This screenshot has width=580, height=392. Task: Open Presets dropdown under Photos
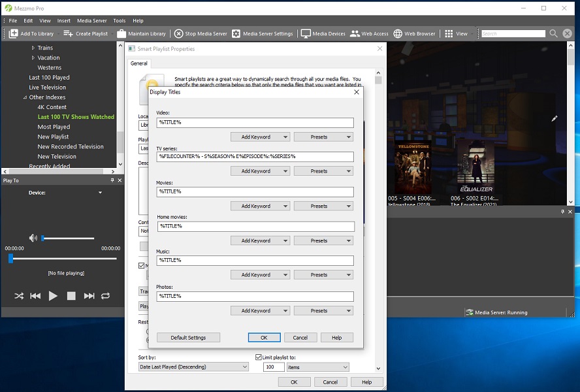click(324, 311)
